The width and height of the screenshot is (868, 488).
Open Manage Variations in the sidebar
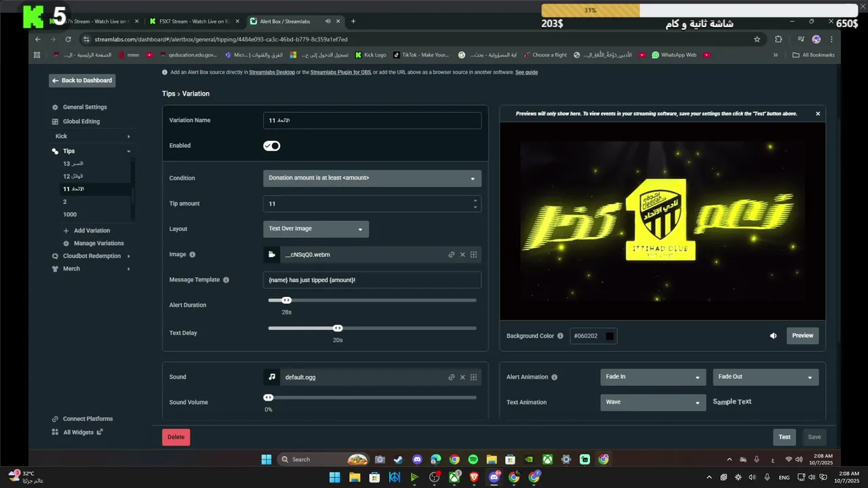98,243
